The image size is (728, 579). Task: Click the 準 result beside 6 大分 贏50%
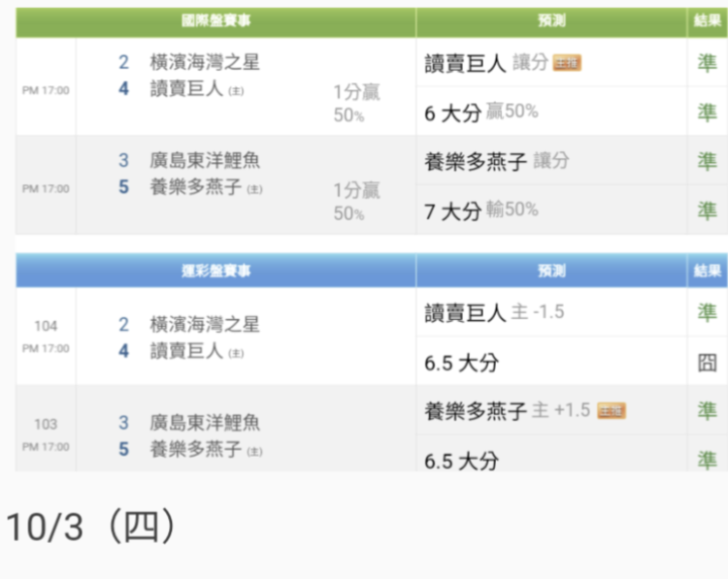[707, 113]
